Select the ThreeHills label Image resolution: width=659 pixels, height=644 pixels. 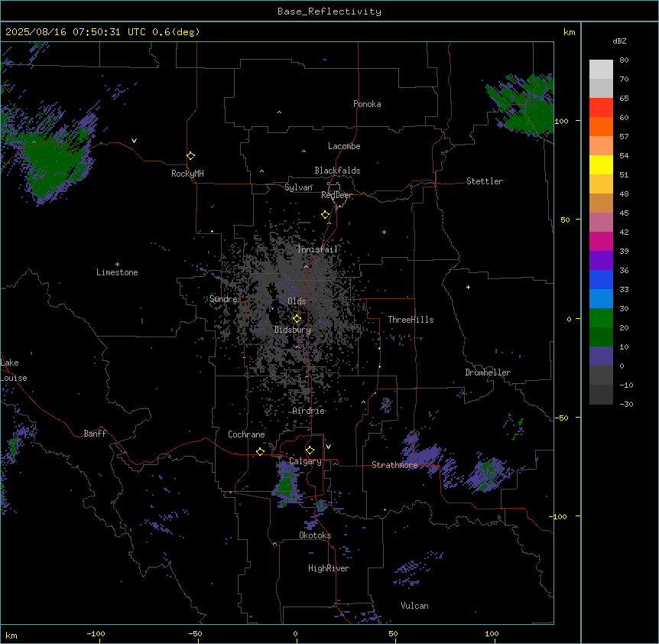[x=411, y=320]
